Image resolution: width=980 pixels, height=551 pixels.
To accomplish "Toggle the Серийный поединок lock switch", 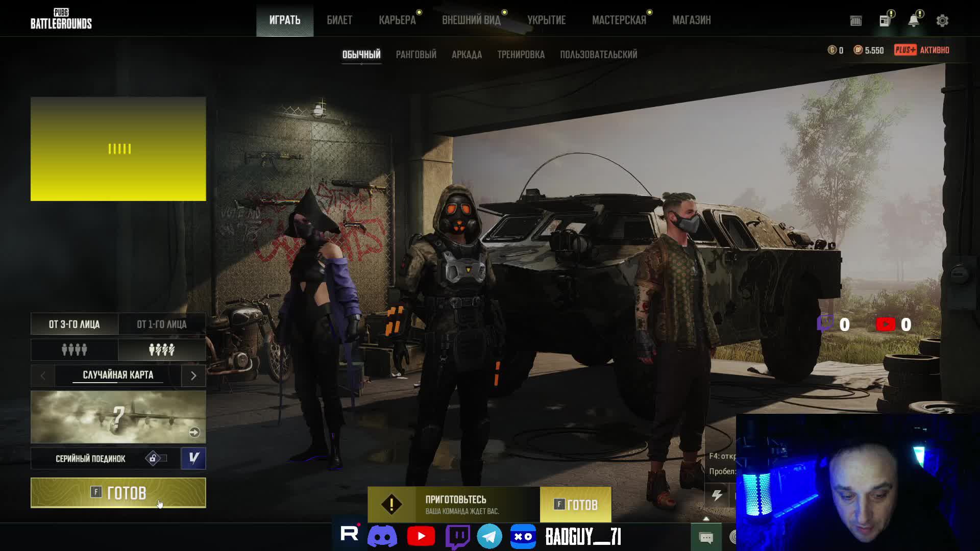I will pyautogui.click(x=156, y=458).
